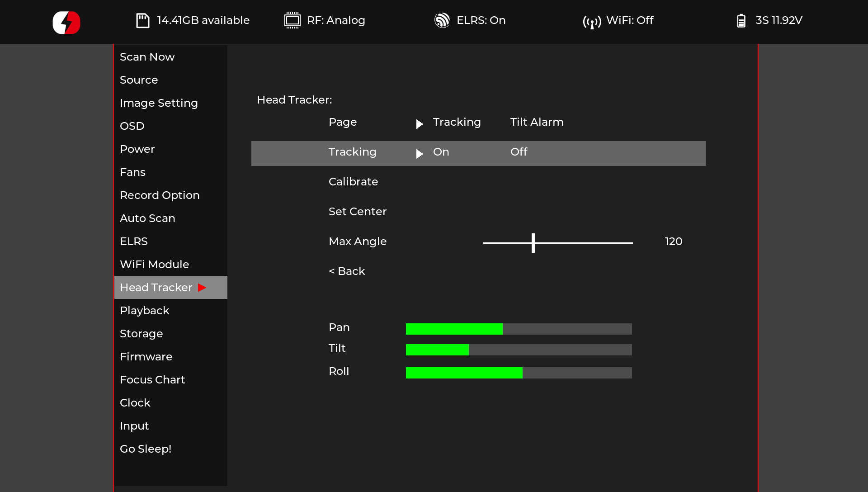Click the battery voltage icon
Screen dimensions: 868x492
[x=741, y=21]
